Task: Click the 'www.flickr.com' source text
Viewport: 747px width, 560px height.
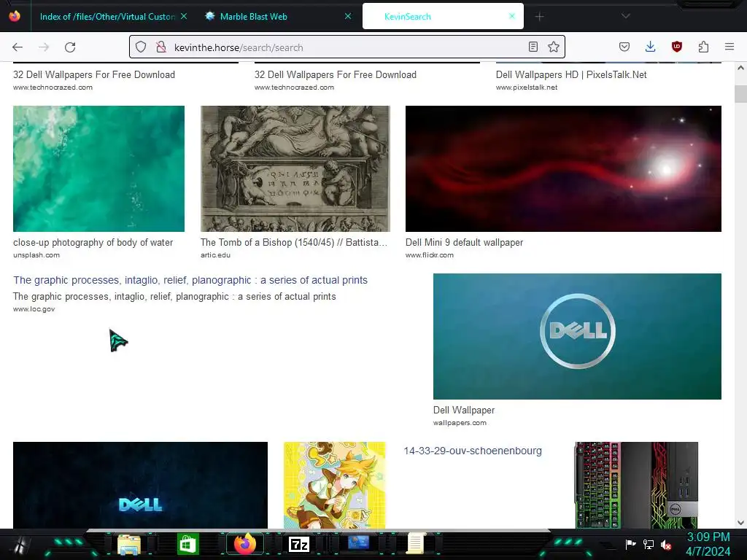Action: click(429, 254)
